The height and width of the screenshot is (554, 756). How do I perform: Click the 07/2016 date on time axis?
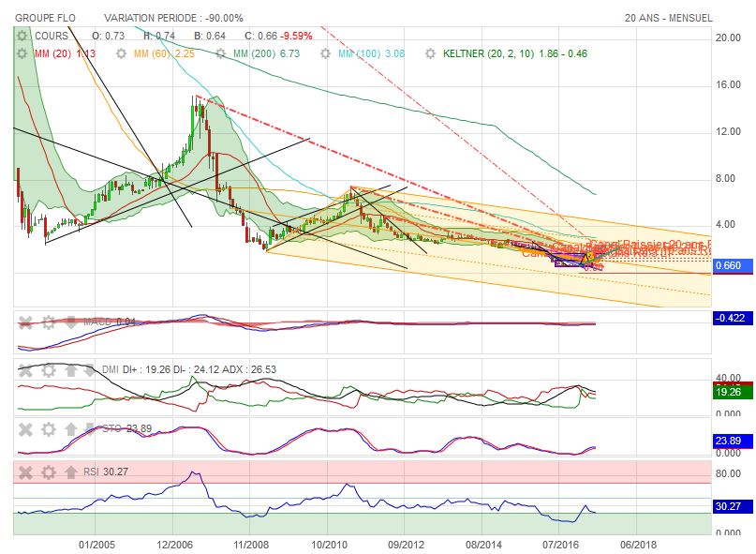(x=560, y=545)
